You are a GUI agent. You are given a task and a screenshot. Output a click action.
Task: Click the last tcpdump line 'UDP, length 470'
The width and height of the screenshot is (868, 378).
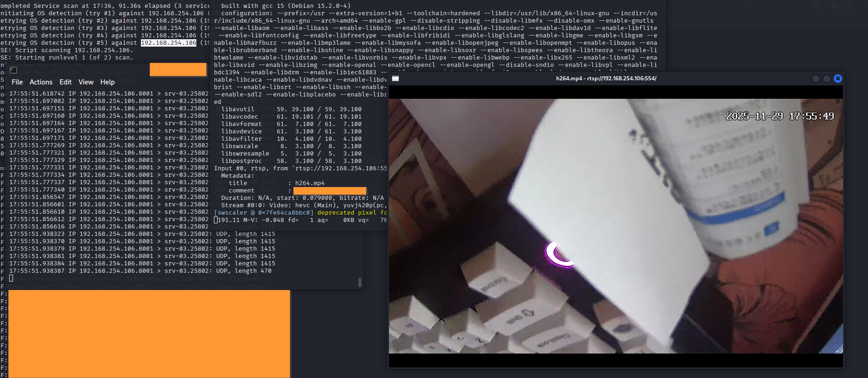(140, 271)
